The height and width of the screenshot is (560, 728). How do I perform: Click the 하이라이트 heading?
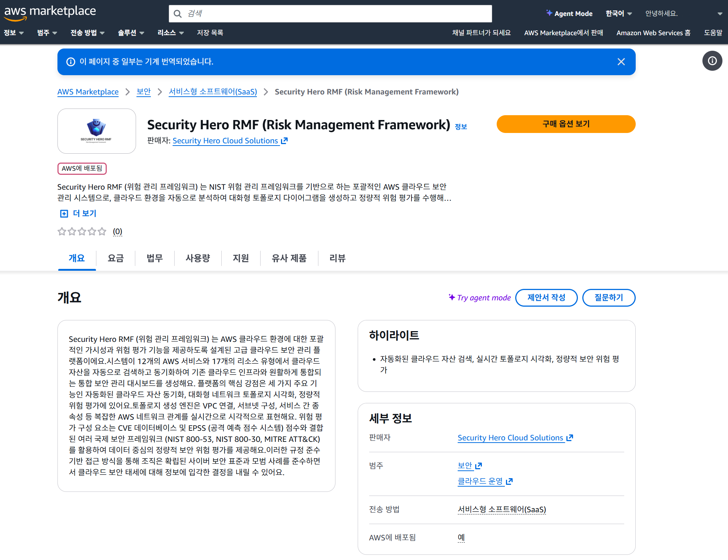(x=394, y=336)
